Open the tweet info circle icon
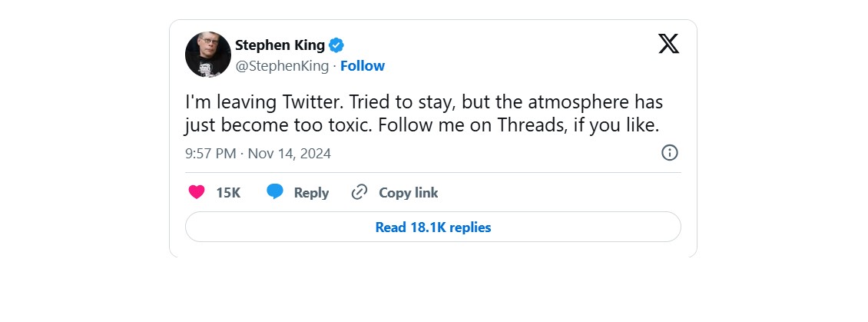 pyautogui.click(x=670, y=153)
